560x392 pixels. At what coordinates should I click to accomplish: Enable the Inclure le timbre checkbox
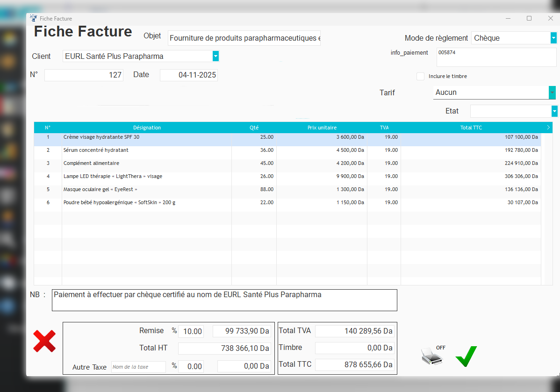[421, 76]
